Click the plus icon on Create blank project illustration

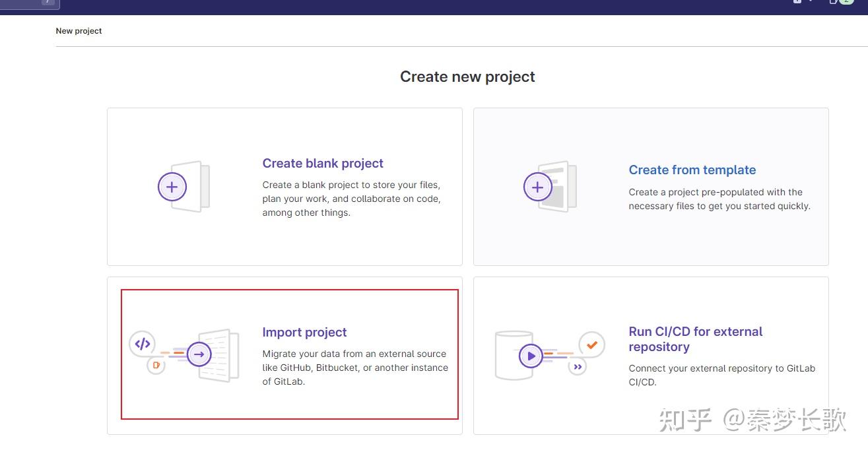172,187
